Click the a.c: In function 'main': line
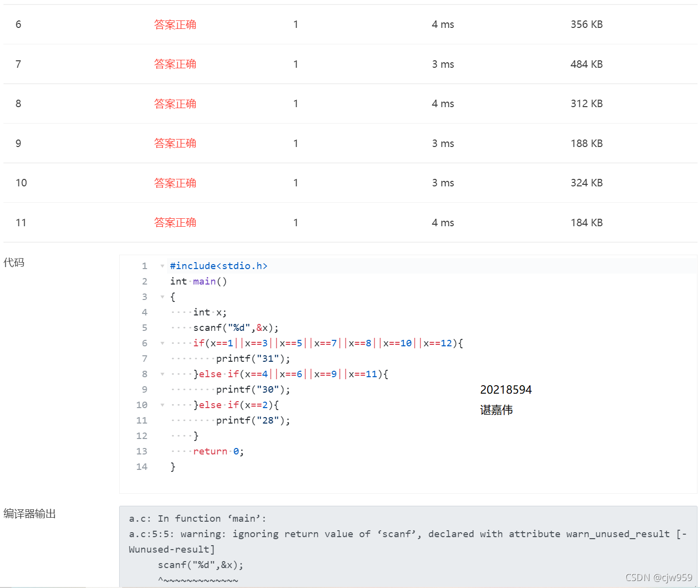 197,519
